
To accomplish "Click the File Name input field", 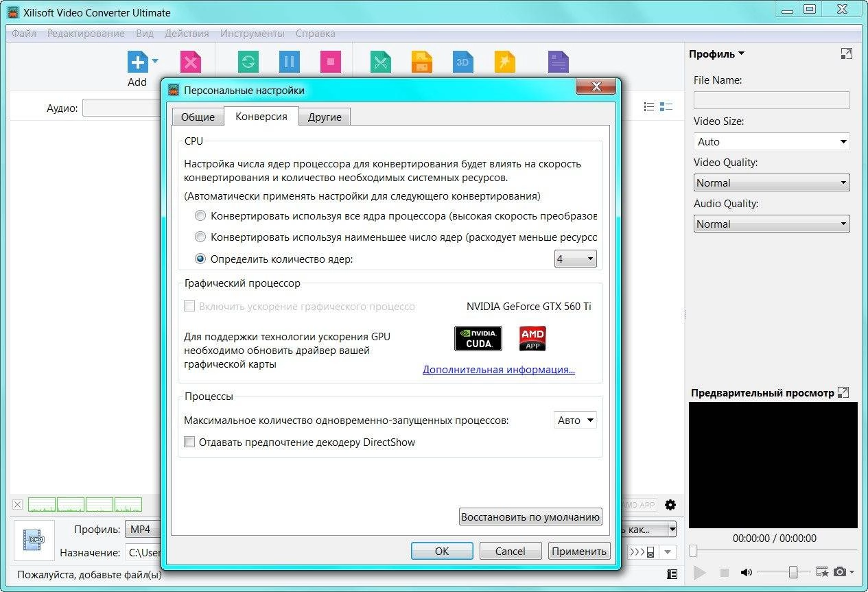I will (772, 100).
